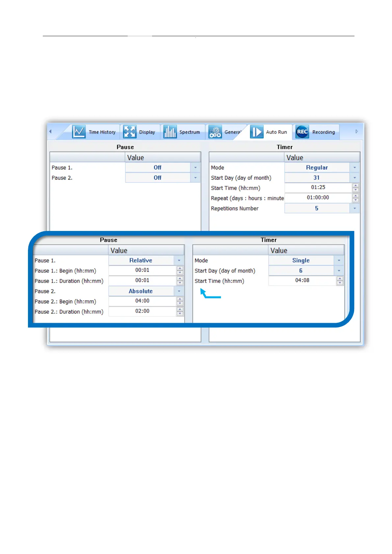Click the REC recording icon

coord(302,132)
